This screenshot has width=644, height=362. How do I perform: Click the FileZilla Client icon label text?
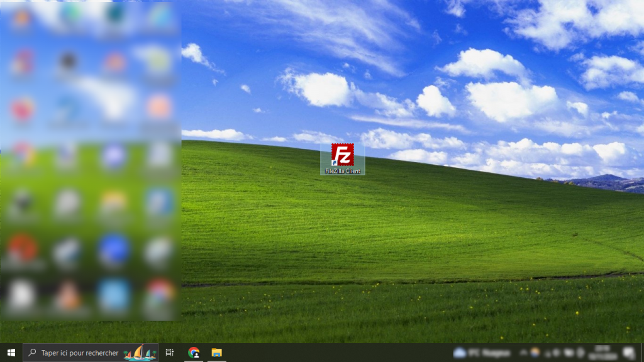click(x=343, y=171)
